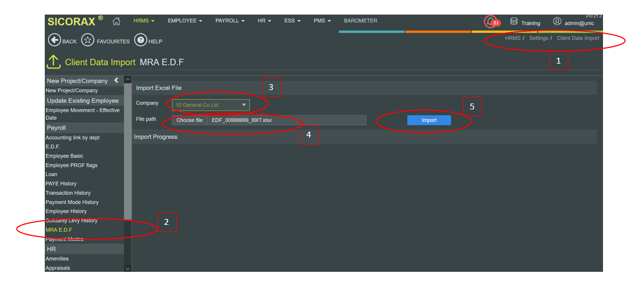
Task: Click the Client Data Import upload icon
Action: click(53, 62)
